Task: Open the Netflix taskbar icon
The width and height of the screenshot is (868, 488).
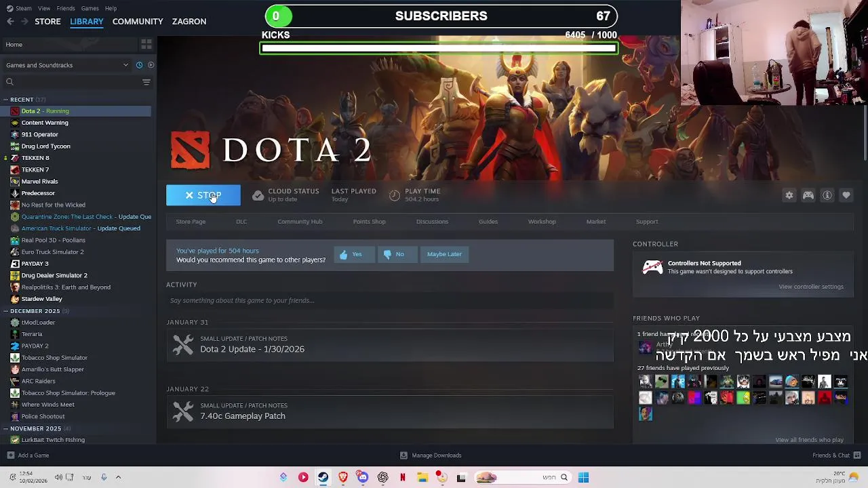Action: point(403,477)
